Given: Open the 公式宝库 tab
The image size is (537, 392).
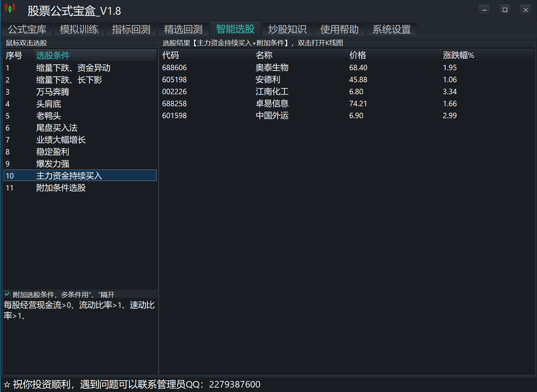Looking at the screenshot, I should 27,29.
